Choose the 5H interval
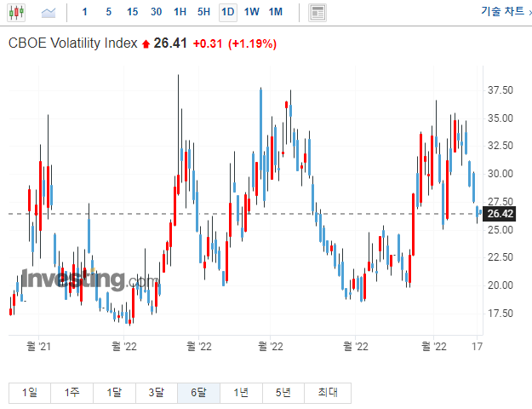The height and width of the screenshot is (409, 532). (x=203, y=12)
